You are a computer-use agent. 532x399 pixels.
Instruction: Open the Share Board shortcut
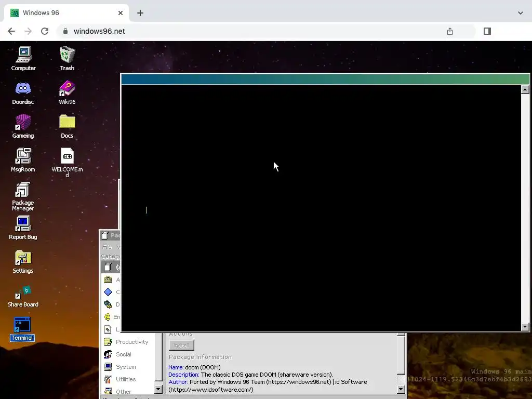tap(23, 297)
